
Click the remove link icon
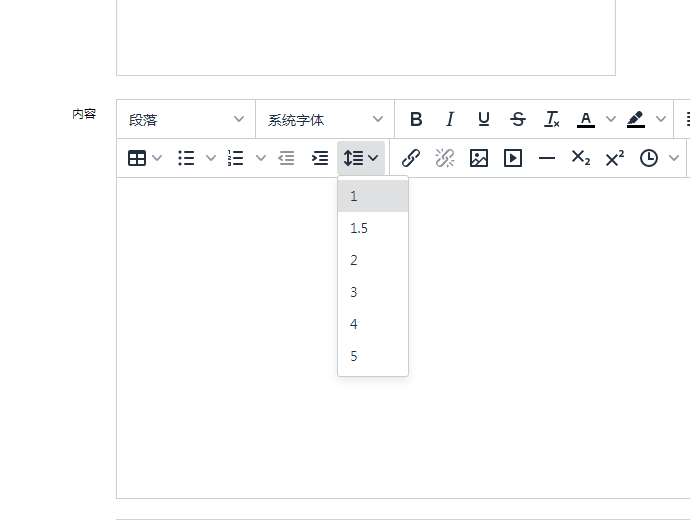tap(445, 158)
